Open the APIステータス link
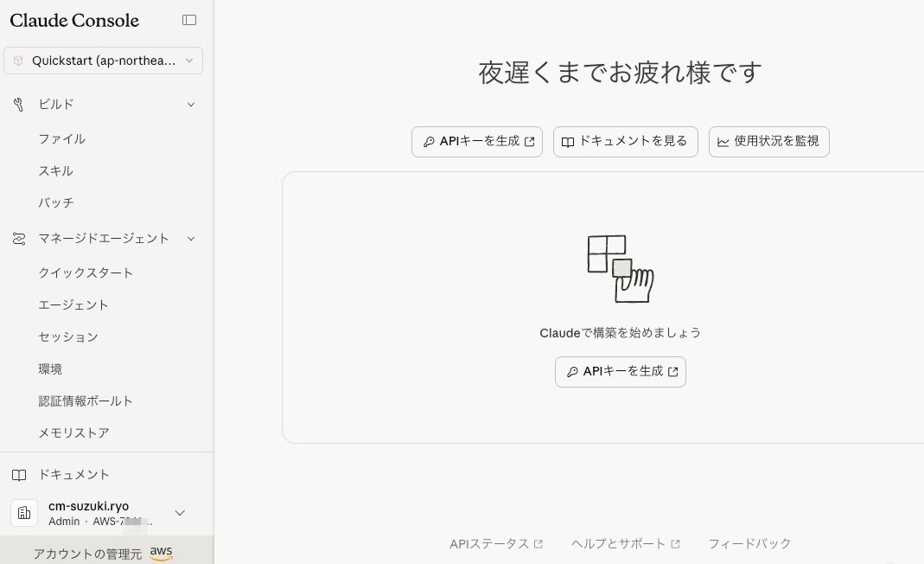 pyautogui.click(x=489, y=544)
